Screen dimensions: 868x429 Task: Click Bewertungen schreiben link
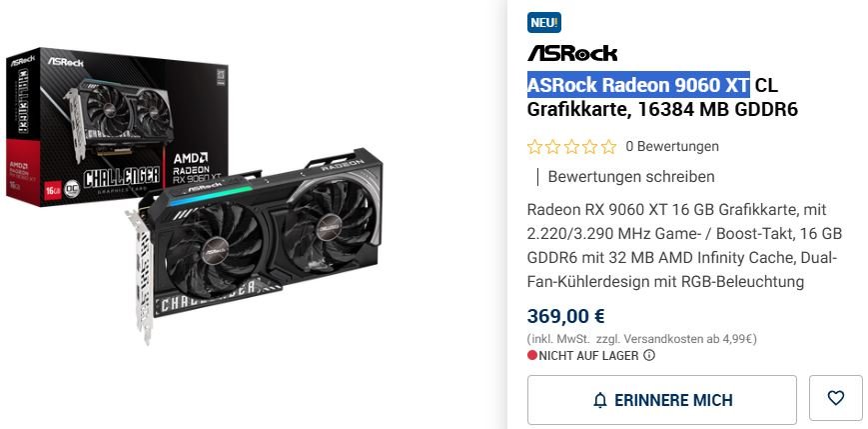pos(631,177)
